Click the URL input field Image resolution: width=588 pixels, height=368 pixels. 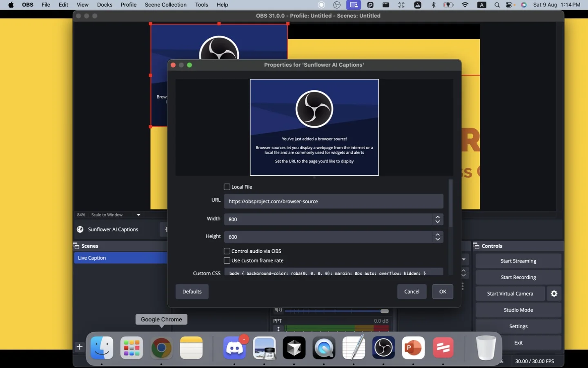click(x=334, y=201)
